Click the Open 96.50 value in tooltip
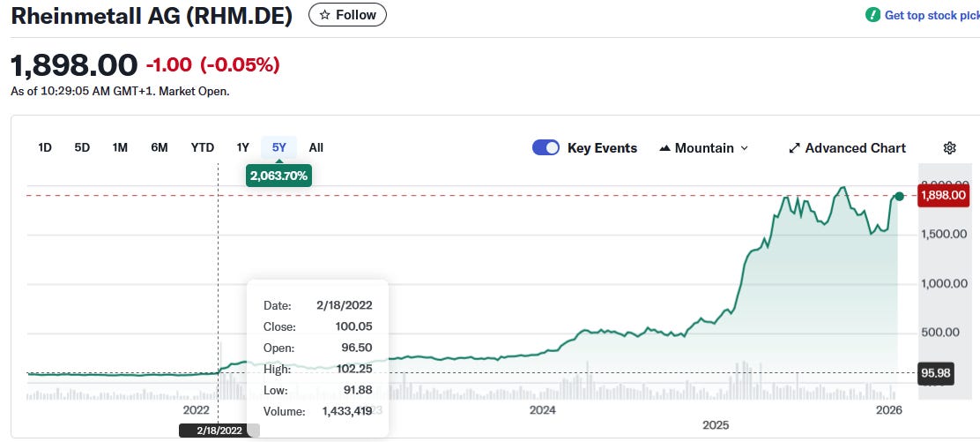 point(358,348)
